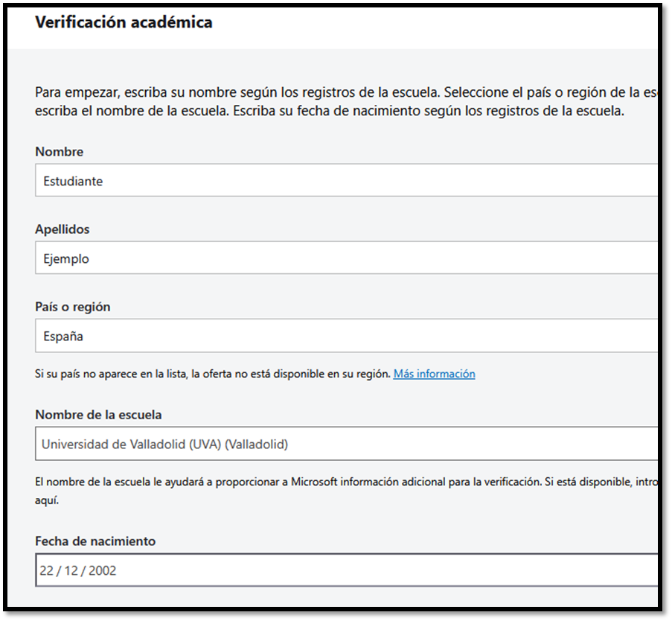
Task: Open the País o región dropdown
Action: tap(346, 336)
